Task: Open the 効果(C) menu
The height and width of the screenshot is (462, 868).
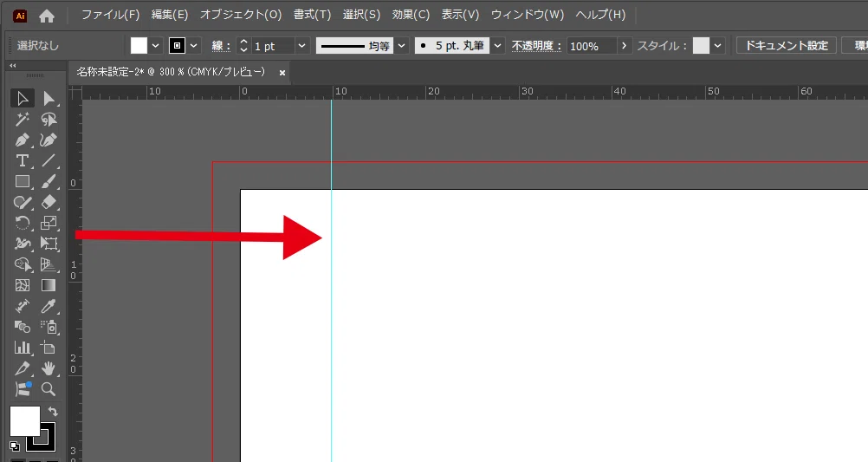Action: pyautogui.click(x=411, y=15)
